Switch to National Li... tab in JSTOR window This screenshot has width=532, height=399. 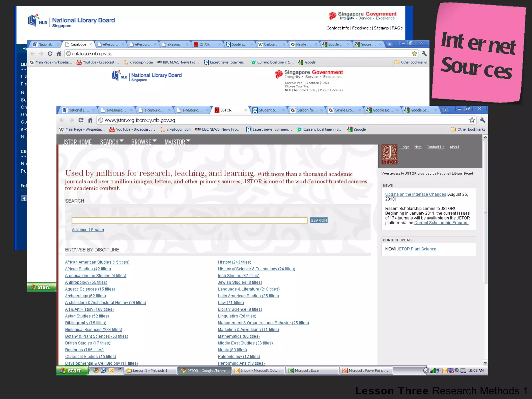click(78, 110)
